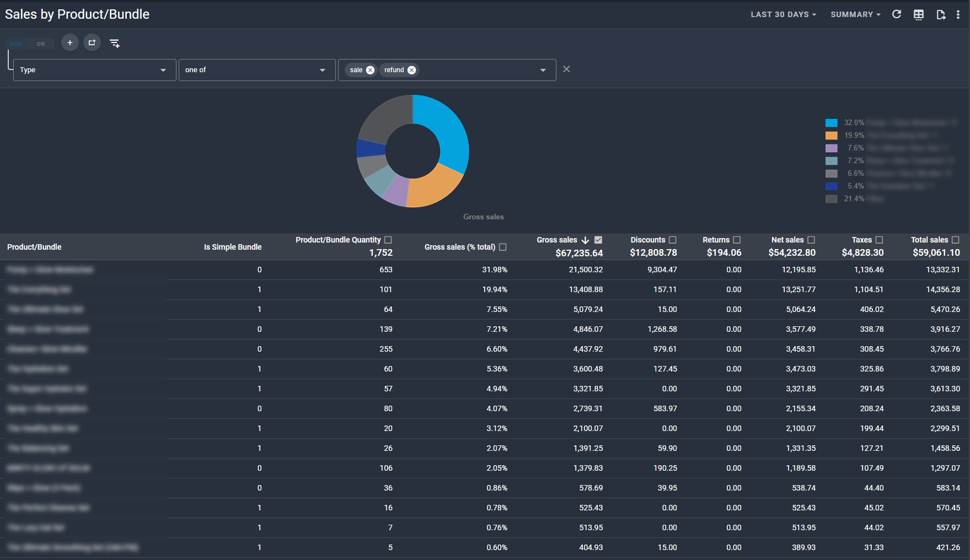Click the plus add filter button
Screen dimensions: 970x560
[x=69, y=42]
